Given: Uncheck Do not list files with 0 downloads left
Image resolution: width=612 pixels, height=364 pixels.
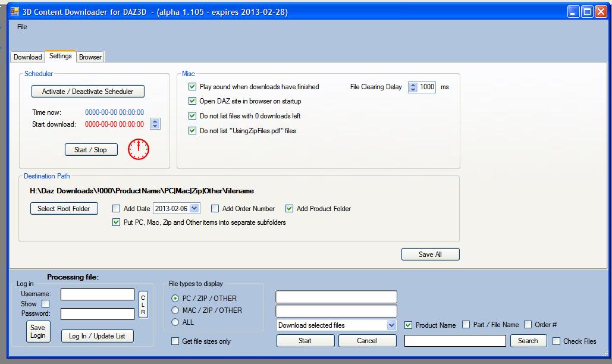Looking at the screenshot, I should point(192,116).
